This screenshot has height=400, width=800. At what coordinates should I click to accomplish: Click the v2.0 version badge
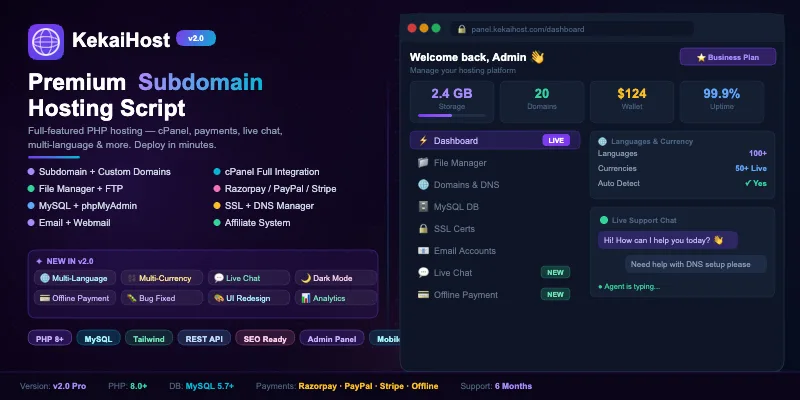tap(196, 38)
